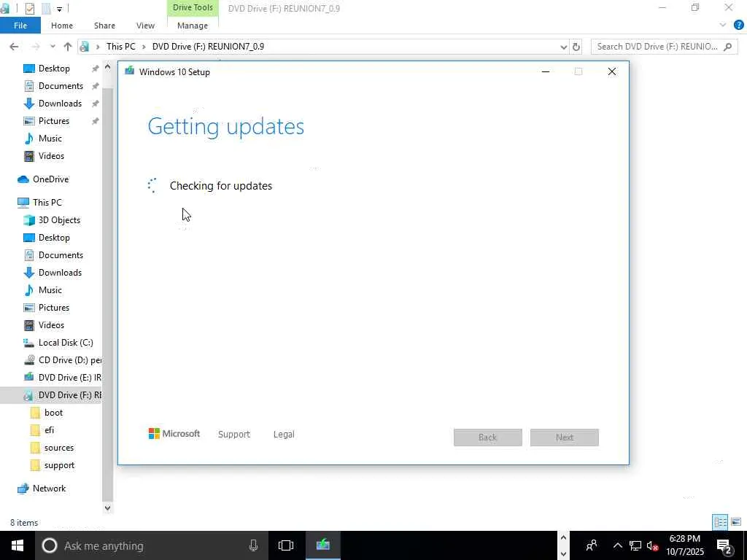
Task: Click the Next button in Setup
Action: click(565, 437)
